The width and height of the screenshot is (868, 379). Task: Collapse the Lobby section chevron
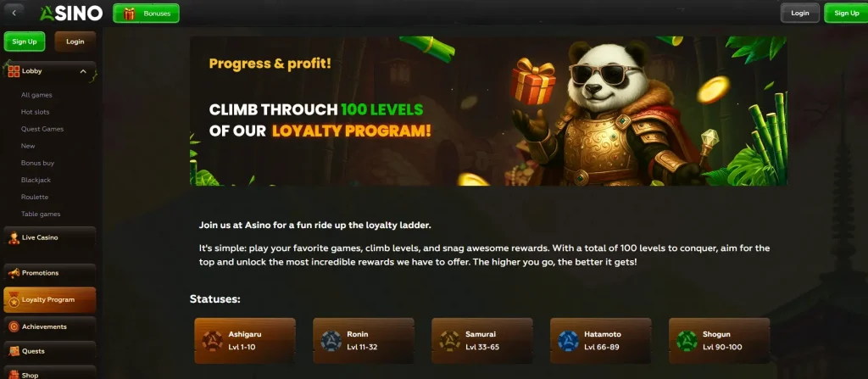point(83,71)
